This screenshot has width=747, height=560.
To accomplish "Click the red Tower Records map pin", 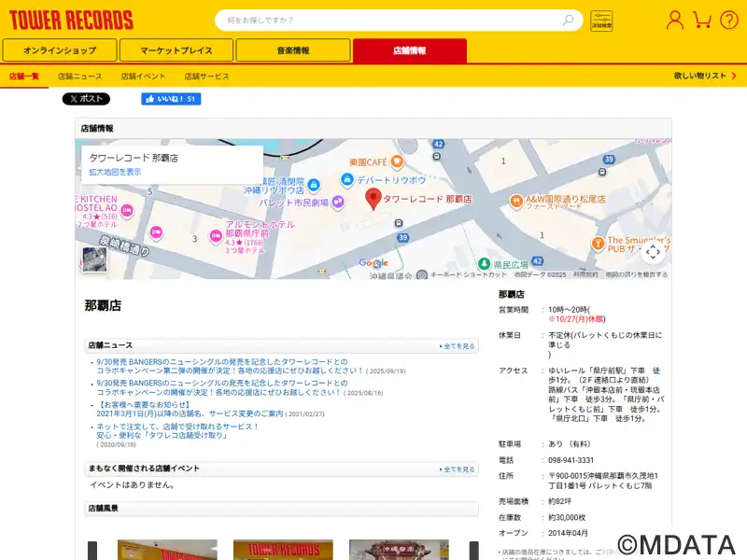I will click(x=373, y=198).
